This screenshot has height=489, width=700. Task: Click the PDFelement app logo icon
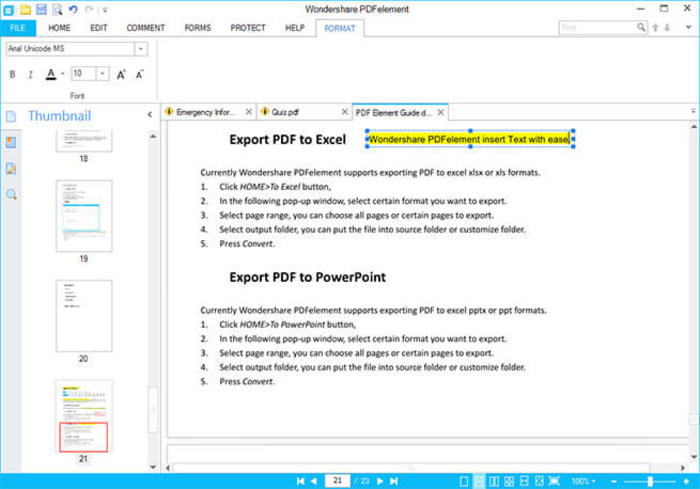(8, 9)
